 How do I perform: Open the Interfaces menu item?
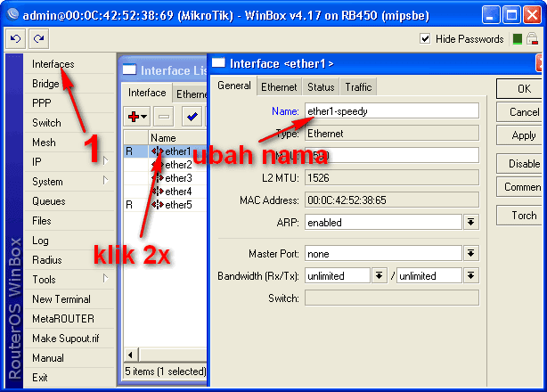point(69,64)
